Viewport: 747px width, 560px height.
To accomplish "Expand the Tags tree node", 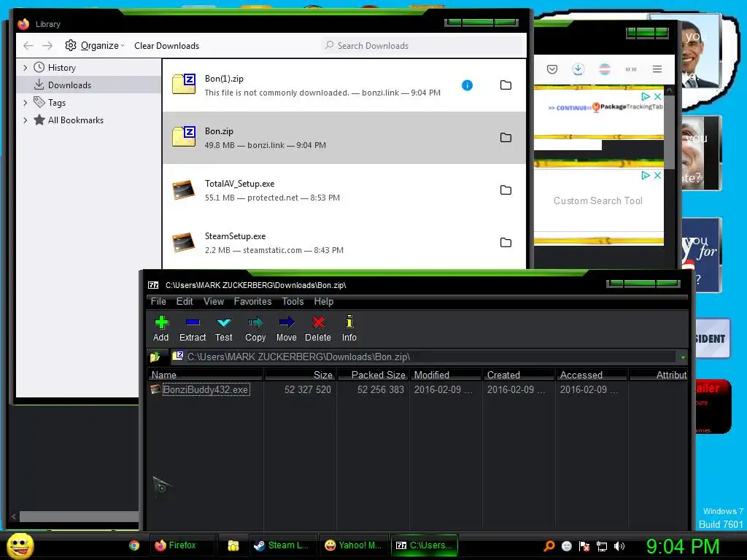I will pyautogui.click(x=26, y=102).
